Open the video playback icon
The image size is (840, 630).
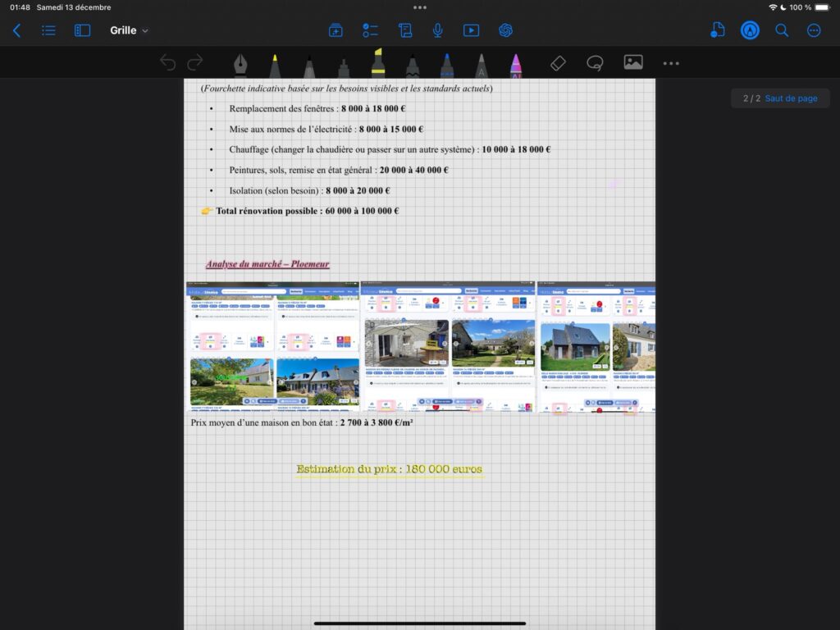(471, 30)
